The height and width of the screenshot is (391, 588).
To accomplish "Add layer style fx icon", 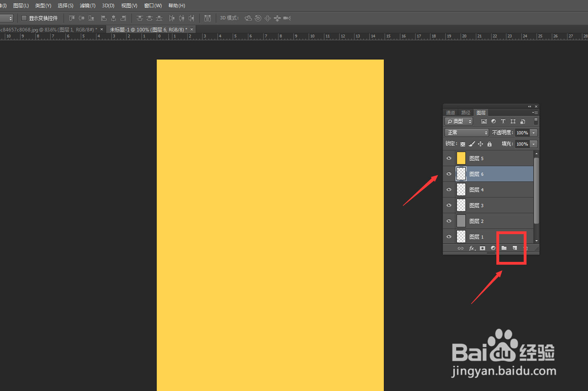I will tap(472, 248).
